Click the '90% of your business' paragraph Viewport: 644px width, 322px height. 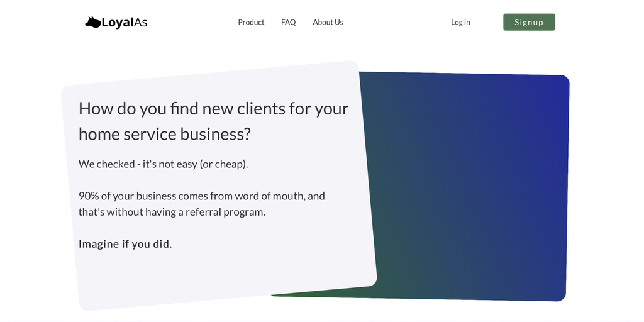(x=202, y=204)
